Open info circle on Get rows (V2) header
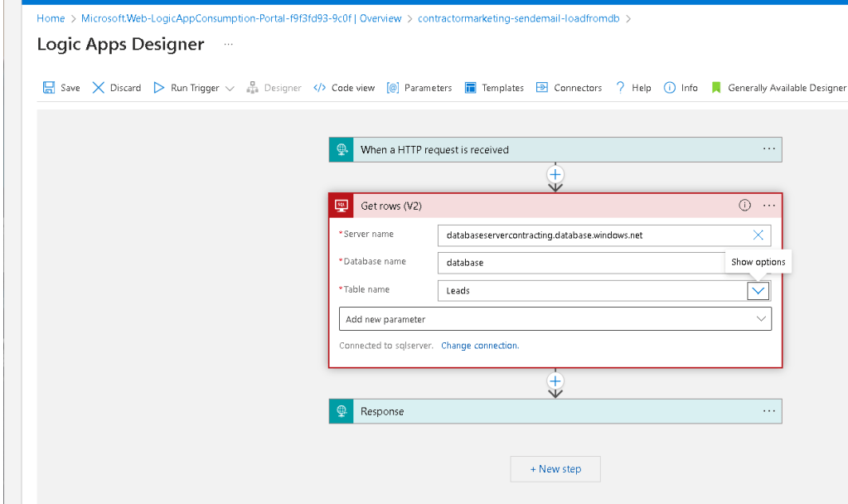 coord(744,205)
